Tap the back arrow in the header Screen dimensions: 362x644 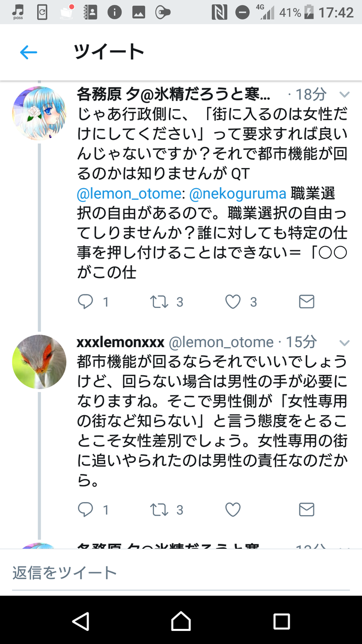tap(29, 52)
